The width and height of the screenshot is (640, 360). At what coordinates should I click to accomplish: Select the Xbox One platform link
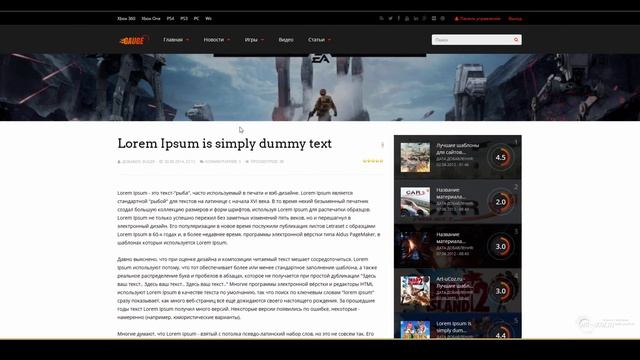(151, 18)
